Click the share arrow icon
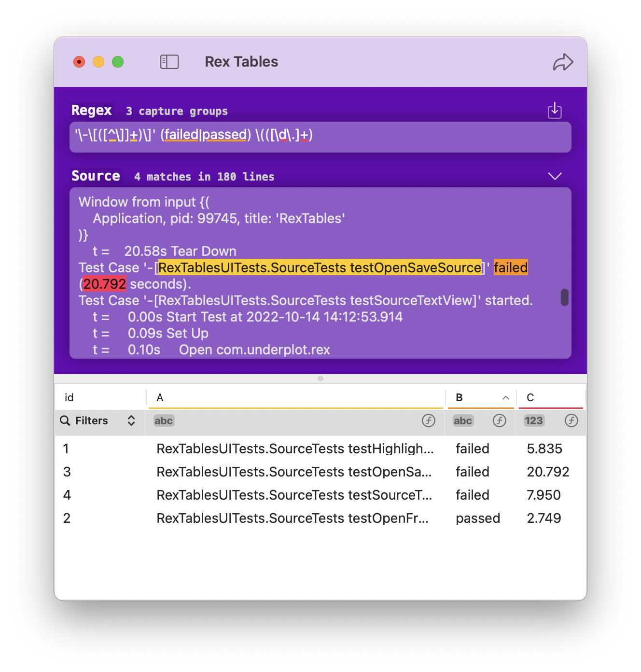 pyautogui.click(x=563, y=62)
